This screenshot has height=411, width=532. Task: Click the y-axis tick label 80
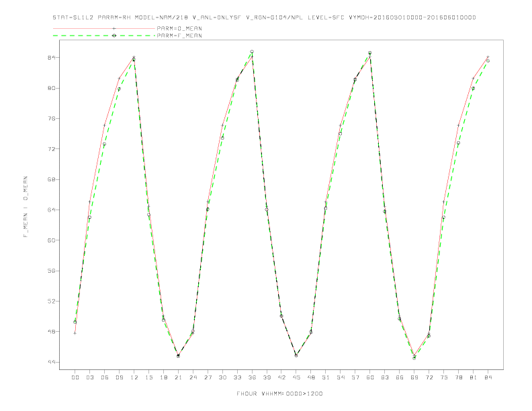(x=51, y=88)
